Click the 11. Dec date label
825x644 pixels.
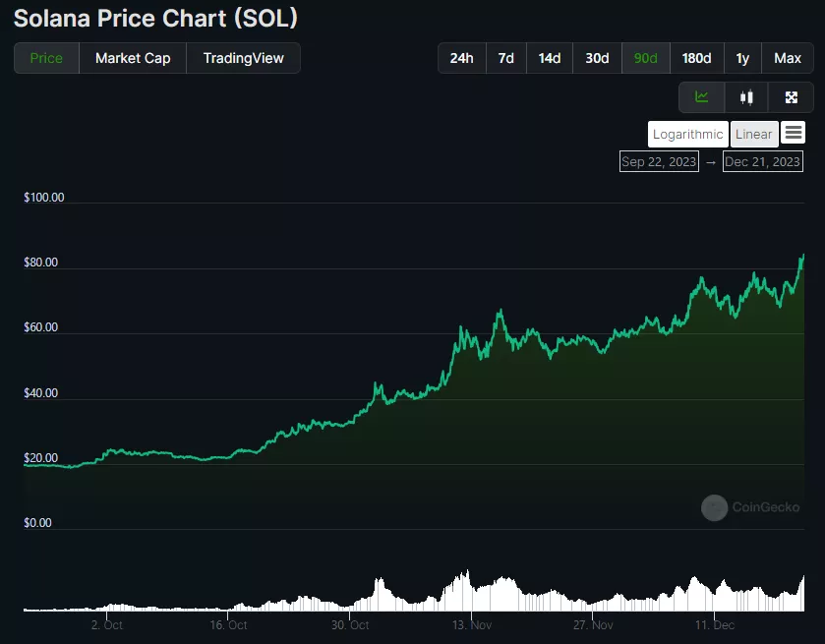tap(715, 625)
